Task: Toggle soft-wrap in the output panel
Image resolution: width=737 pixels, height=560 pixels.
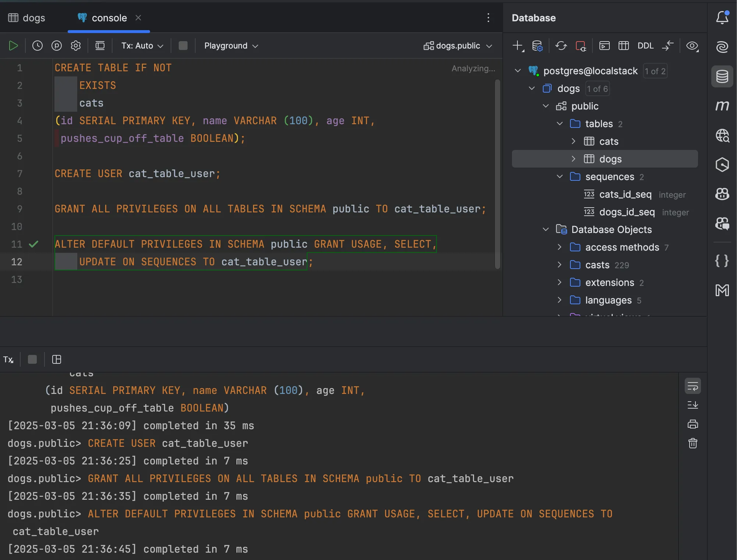Action: (693, 386)
